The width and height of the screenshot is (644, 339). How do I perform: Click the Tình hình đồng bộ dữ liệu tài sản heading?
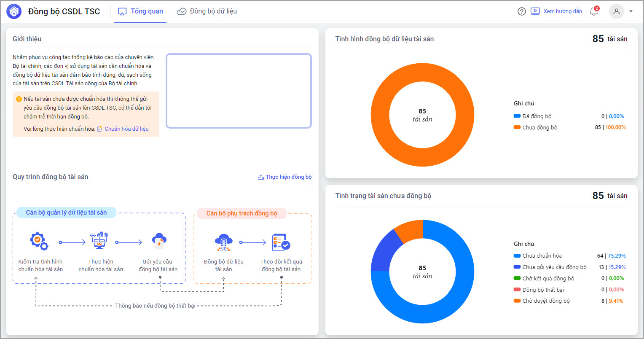click(x=384, y=39)
